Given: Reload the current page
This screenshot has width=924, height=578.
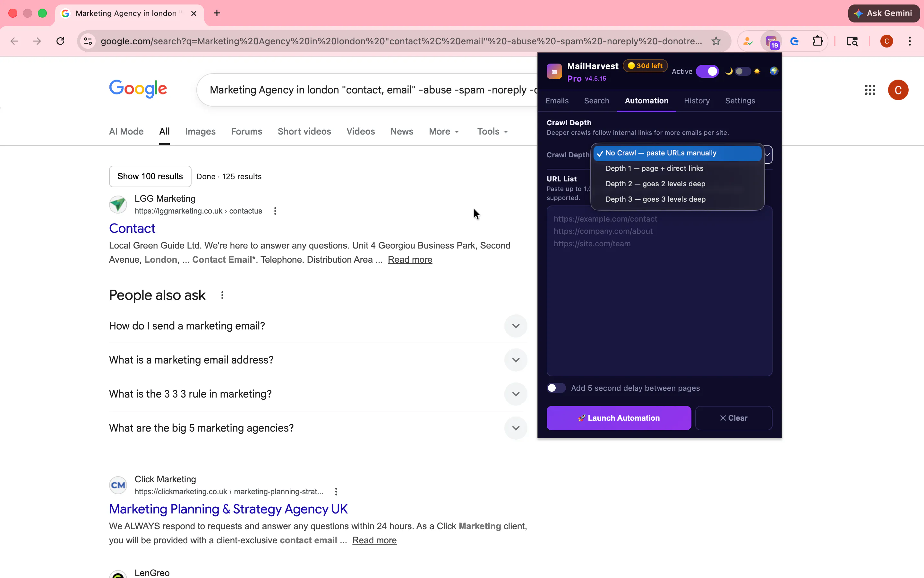Looking at the screenshot, I should [x=60, y=41].
